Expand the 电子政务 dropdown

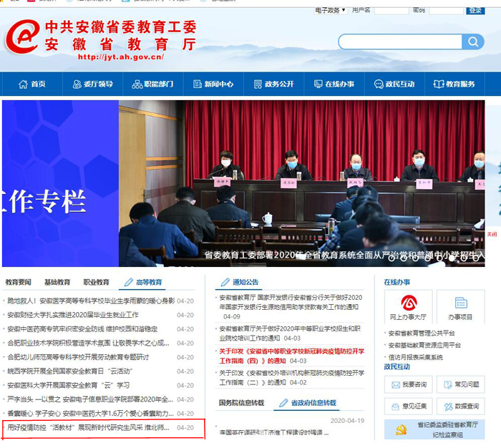tap(331, 10)
